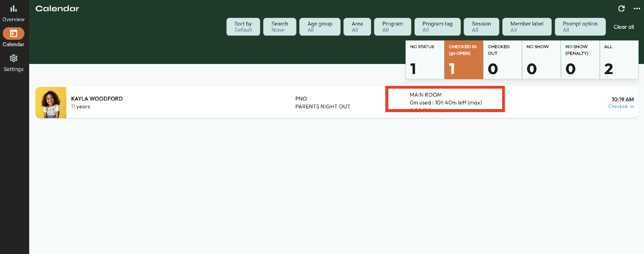Viewport: 644px width, 254px height.
Task: Expand the Area filter
Action: [357, 27]
